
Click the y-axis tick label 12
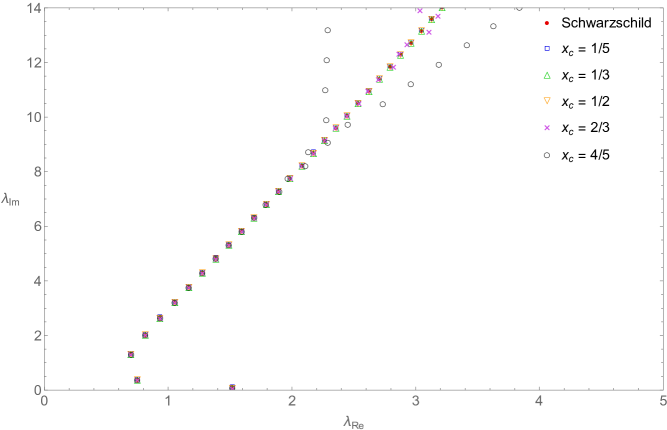point(34,62)
